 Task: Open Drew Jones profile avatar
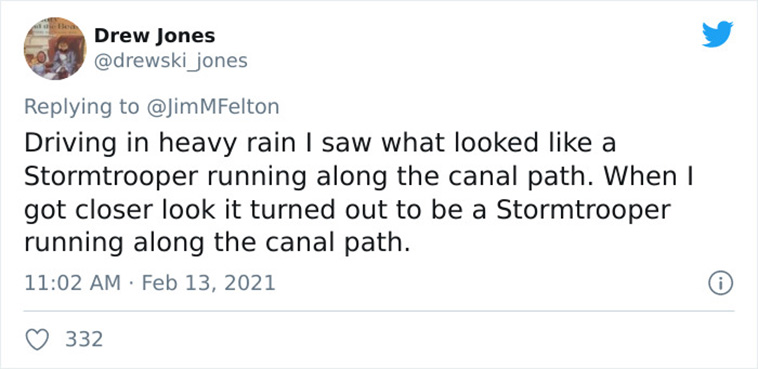click(55, 48)
